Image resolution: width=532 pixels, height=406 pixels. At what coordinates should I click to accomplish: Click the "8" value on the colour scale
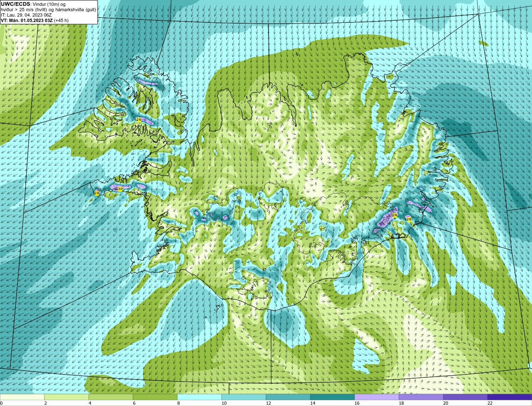pyautogui.click(x=178, y=403)
